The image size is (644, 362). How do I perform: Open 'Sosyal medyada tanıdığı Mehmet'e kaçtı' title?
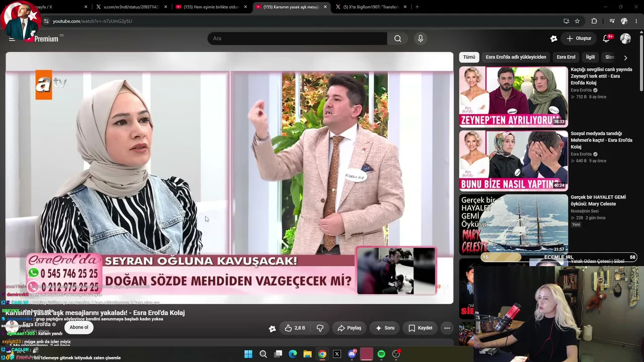[601, 140]
